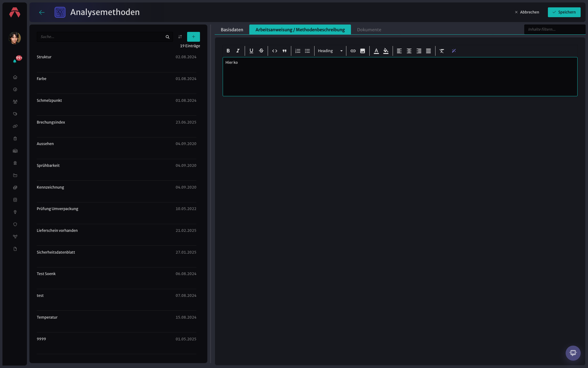Switch to the Basisdaten tab
Screen dimensions: 588x368
coord(232,30)
